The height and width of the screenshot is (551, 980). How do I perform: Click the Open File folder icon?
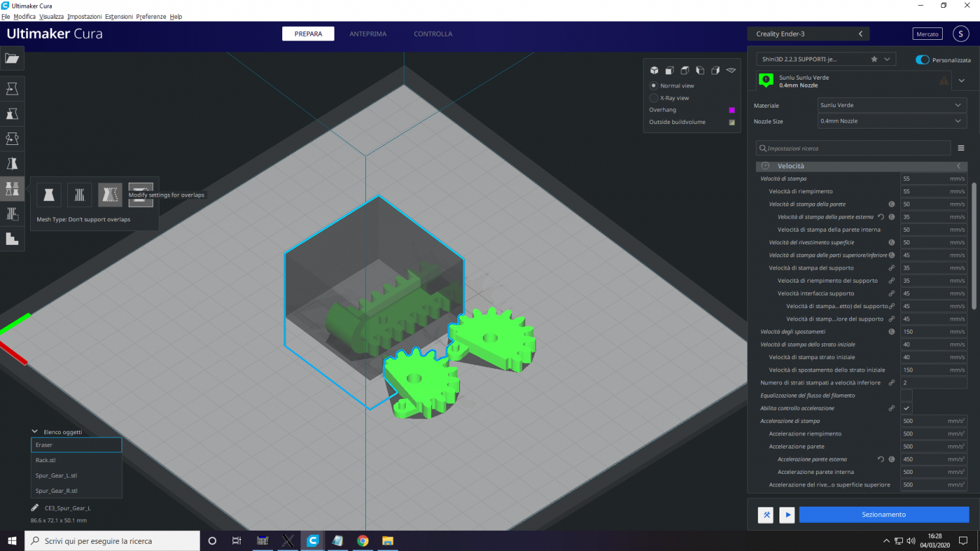coord(12,58)
